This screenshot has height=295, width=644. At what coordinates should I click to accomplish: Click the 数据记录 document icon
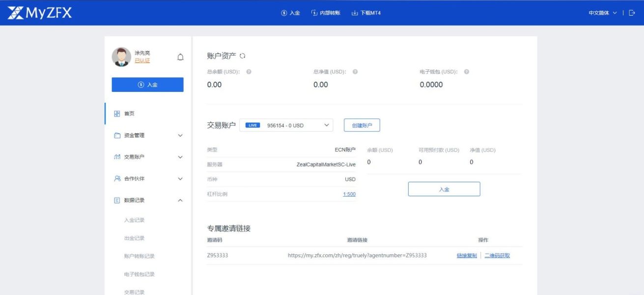coord(117,200)
